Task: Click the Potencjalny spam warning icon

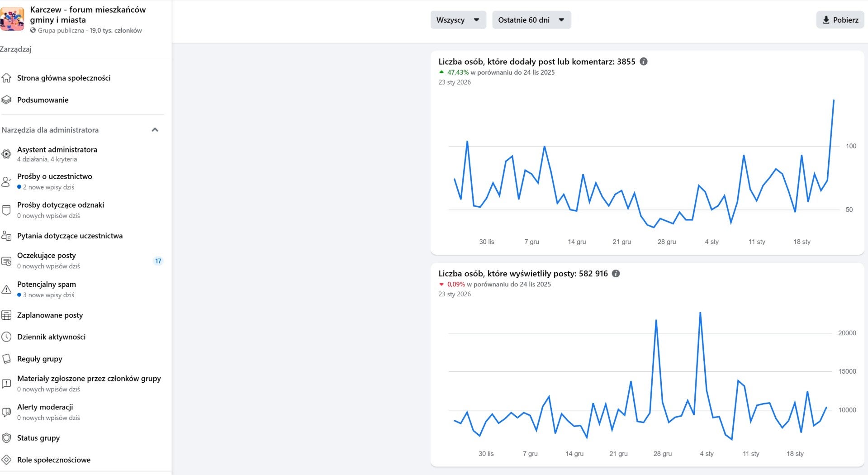Action: pyautogui.click(x=6, y=290)
